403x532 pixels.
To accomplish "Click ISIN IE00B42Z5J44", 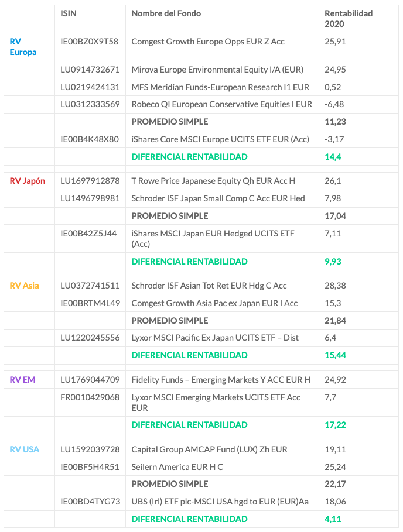I will 88,234.
